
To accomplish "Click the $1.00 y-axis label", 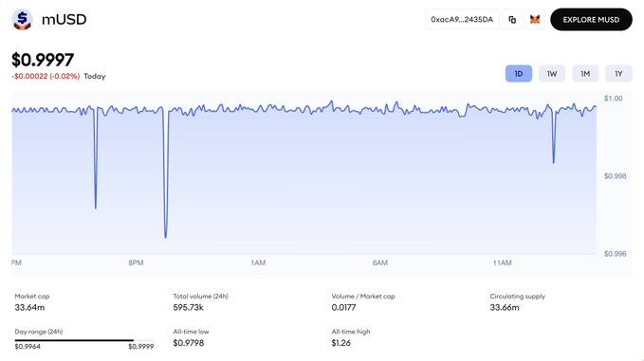I will (x=614, y=99).
